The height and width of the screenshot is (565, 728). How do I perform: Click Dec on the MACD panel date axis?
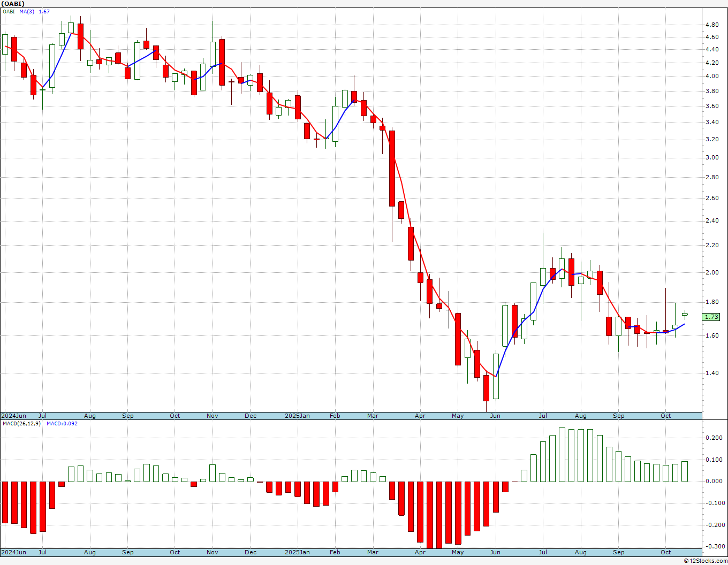click(x=251, y=552)
